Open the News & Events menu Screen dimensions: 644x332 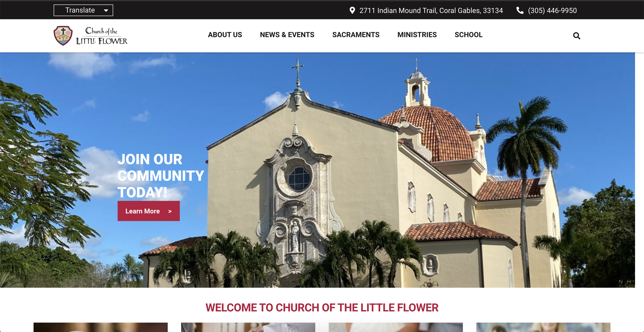pos(287,34)
